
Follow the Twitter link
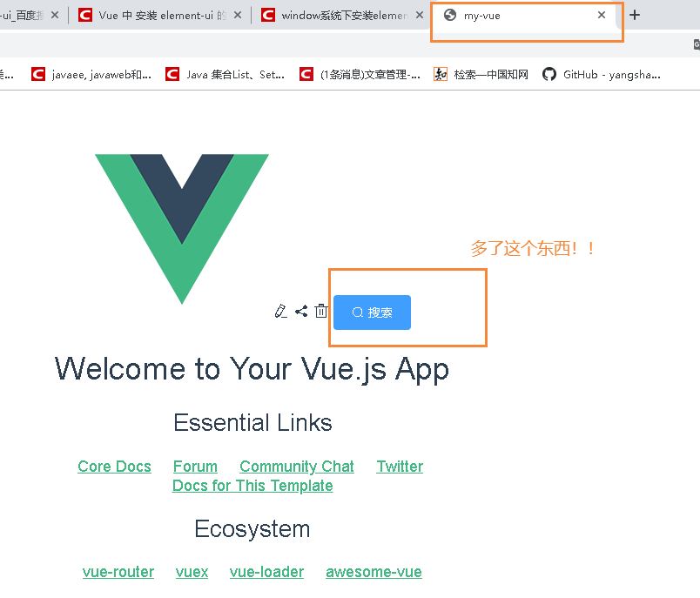tap(400, 467)
